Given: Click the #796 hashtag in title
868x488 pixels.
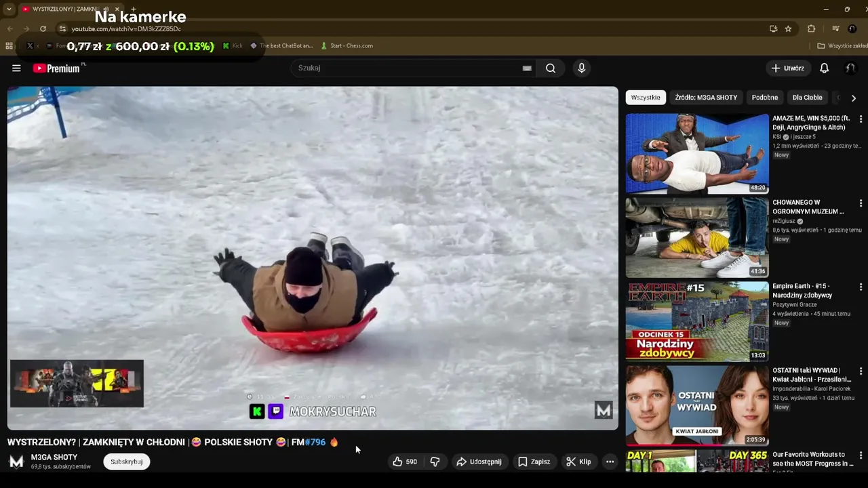Looking at the screenshot, I should click(315, 442).
